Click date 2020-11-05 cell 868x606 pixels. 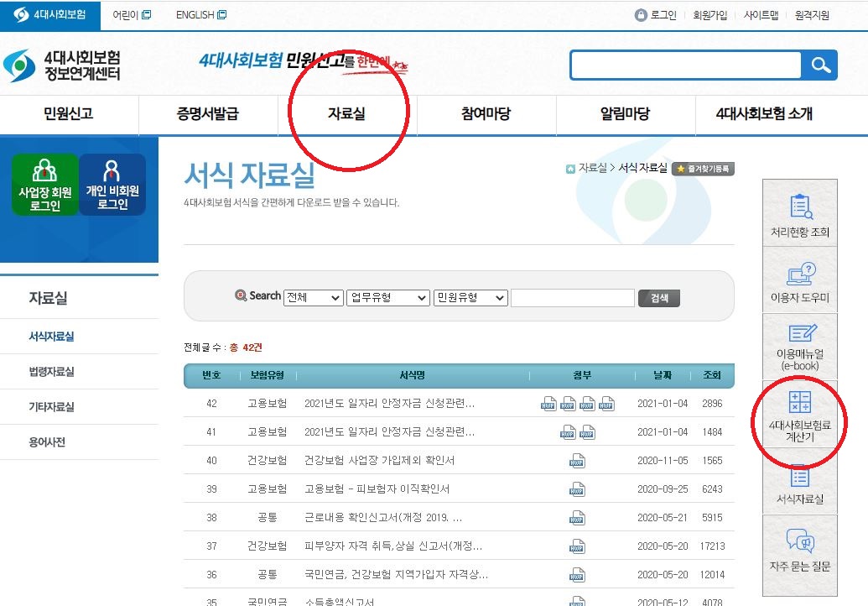[663, 460]
